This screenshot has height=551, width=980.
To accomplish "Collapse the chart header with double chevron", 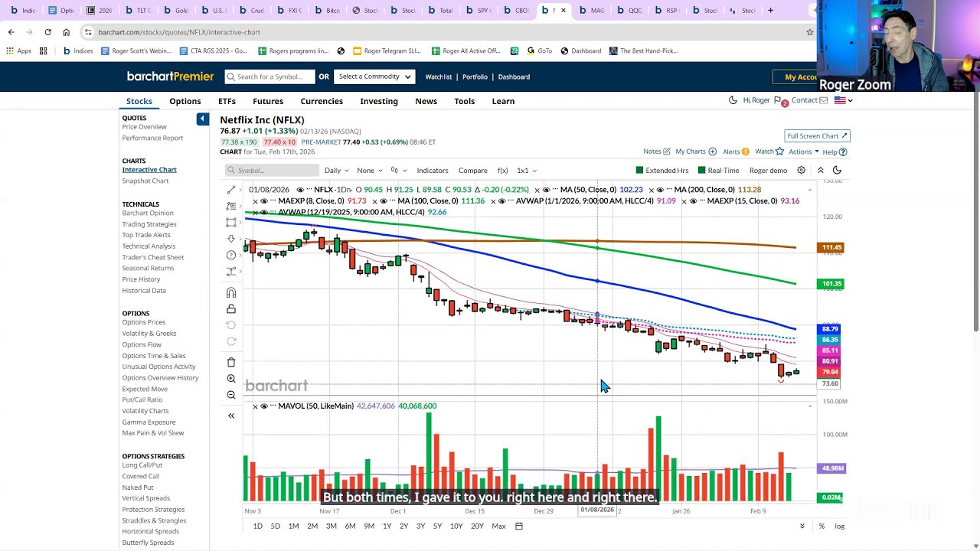I will tap(821, 171).
